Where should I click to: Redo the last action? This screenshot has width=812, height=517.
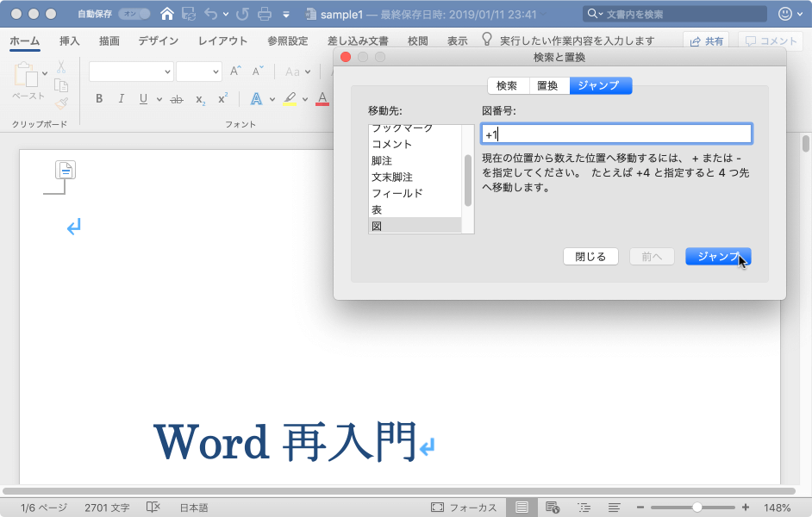(242, 14)
